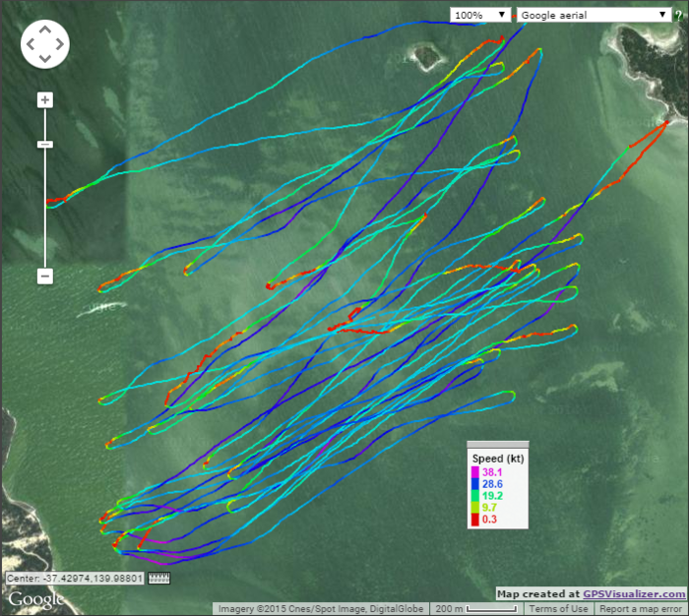The width and height of the screenshot is (689, 616).
Task: Zoom out using the minus button
Action: 44,277
